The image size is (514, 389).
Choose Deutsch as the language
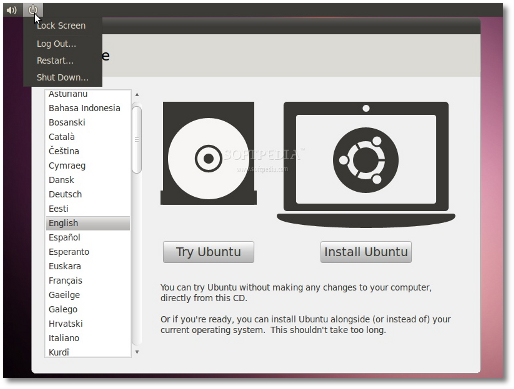tap(88, 194)
